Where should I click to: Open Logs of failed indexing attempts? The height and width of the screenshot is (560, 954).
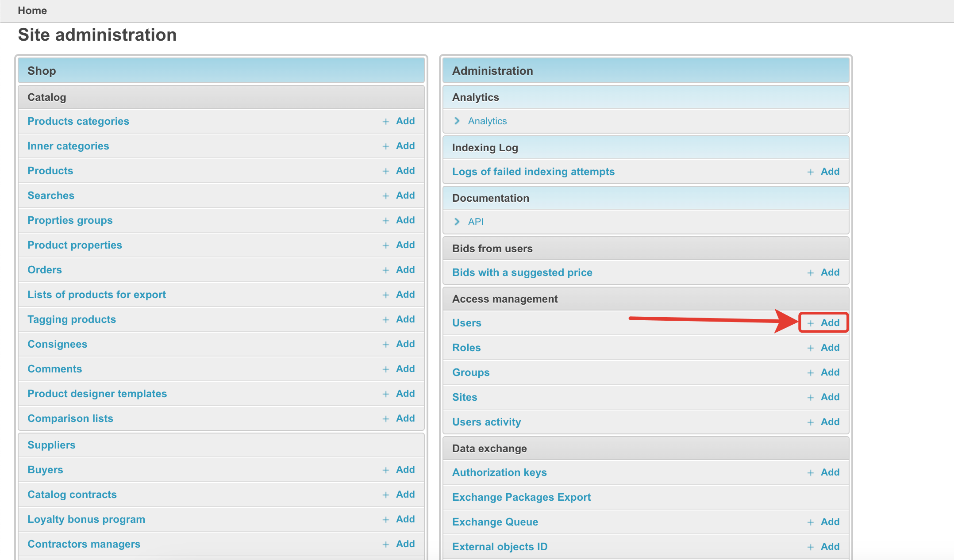[533, 172]
